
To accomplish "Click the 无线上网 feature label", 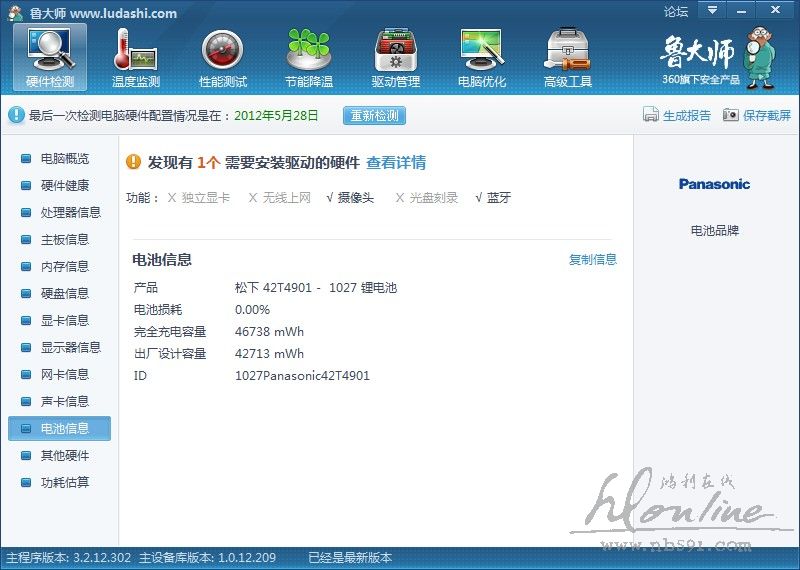I will point(287,197).
